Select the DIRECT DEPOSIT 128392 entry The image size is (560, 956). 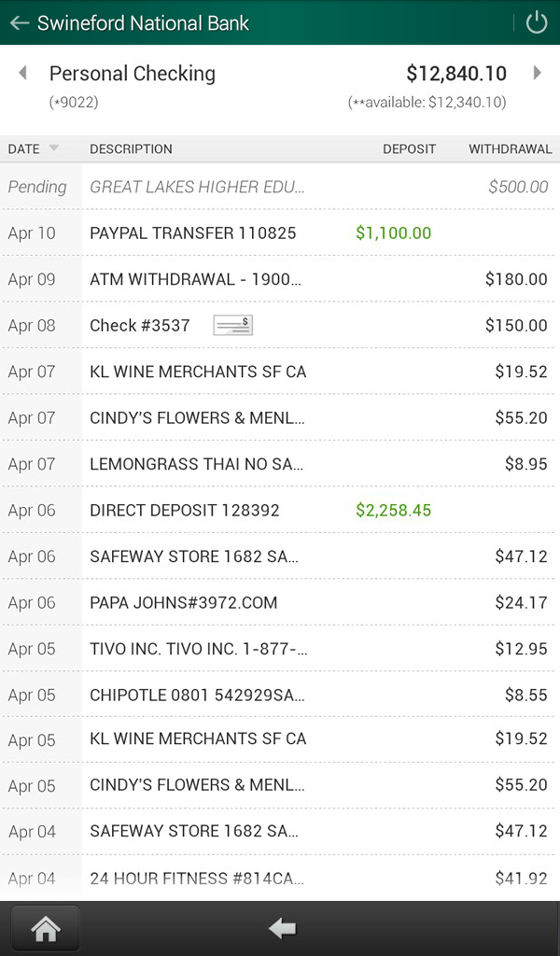click(x=280, y=511)
